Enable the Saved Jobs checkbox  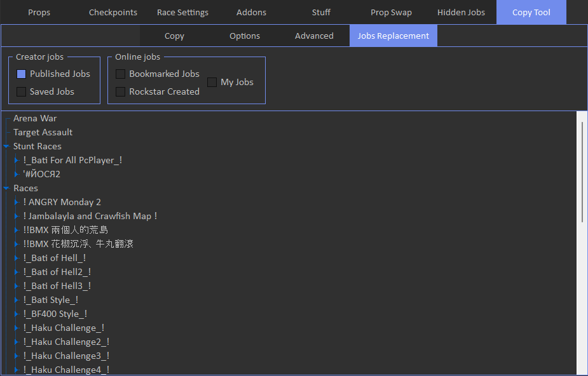[22, 91]
